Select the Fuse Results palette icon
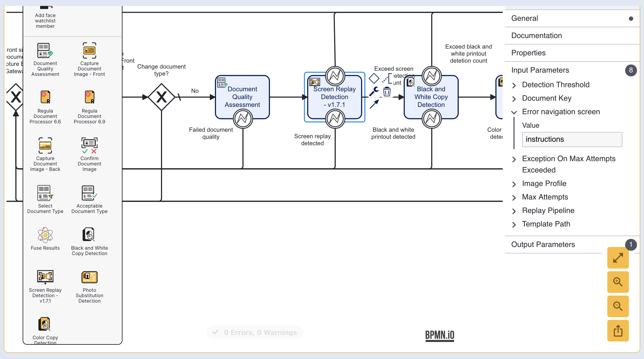The width and height of the screenshot is (644, 359). pyautogui.click(x=45, y=235)
